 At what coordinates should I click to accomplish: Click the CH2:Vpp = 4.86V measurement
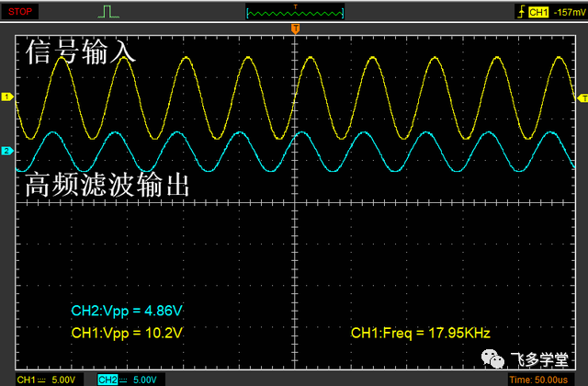(127, 311)
